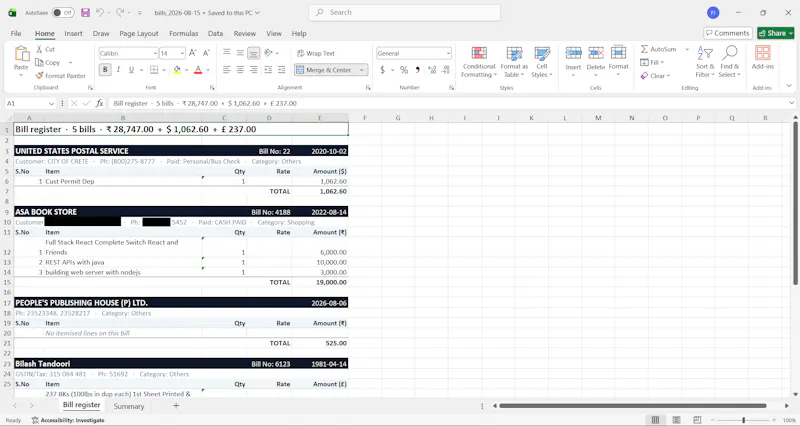
Task: Align cell text right
Action: [253, 69]
